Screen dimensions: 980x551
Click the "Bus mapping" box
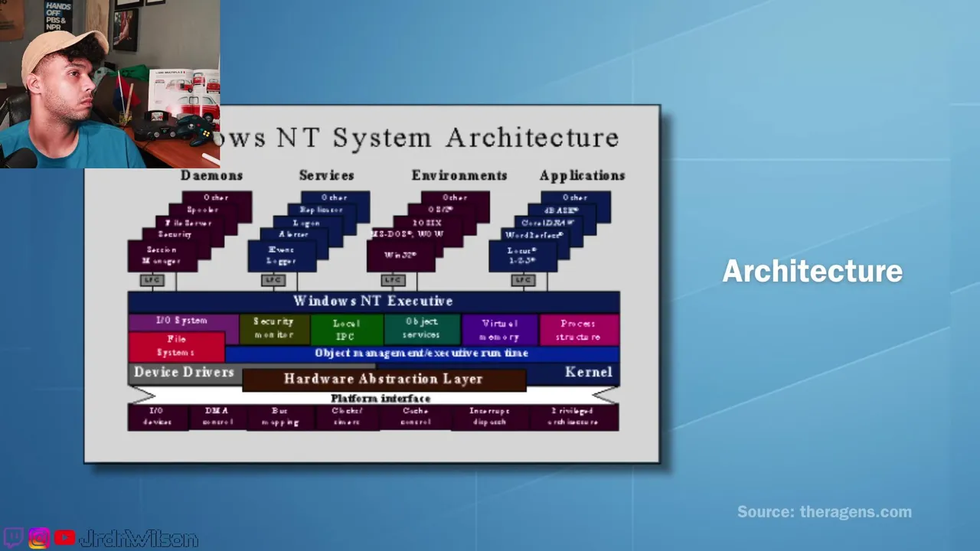point(280,417)
